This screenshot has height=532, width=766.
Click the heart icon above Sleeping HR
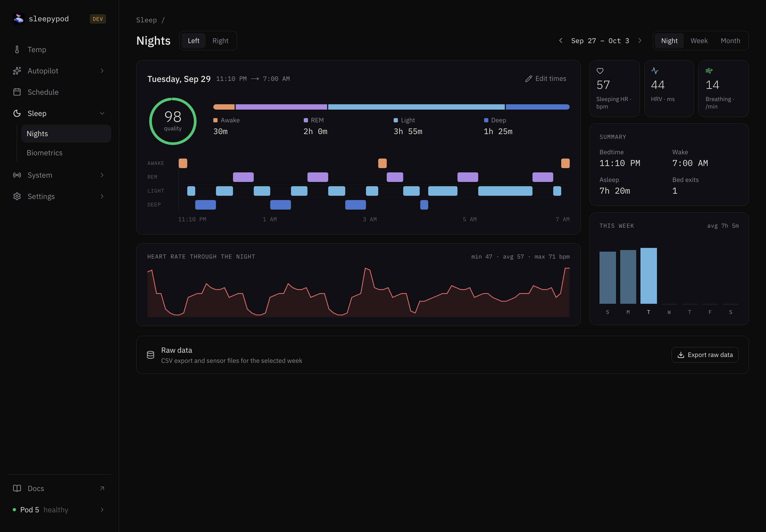point(600,71)
